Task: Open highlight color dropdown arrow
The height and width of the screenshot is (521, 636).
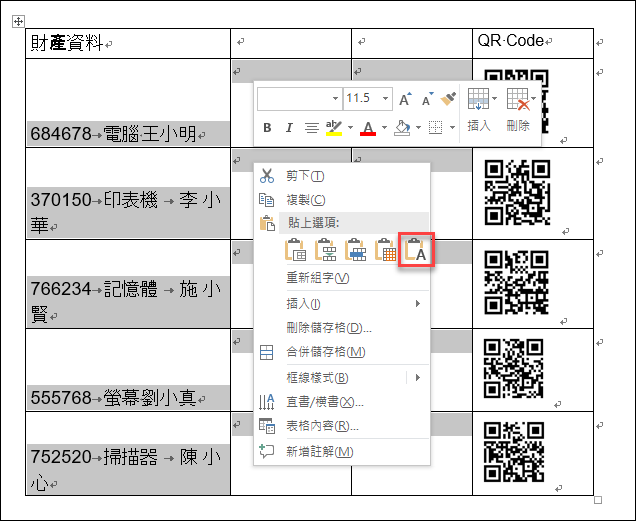Action: point(350,128)
